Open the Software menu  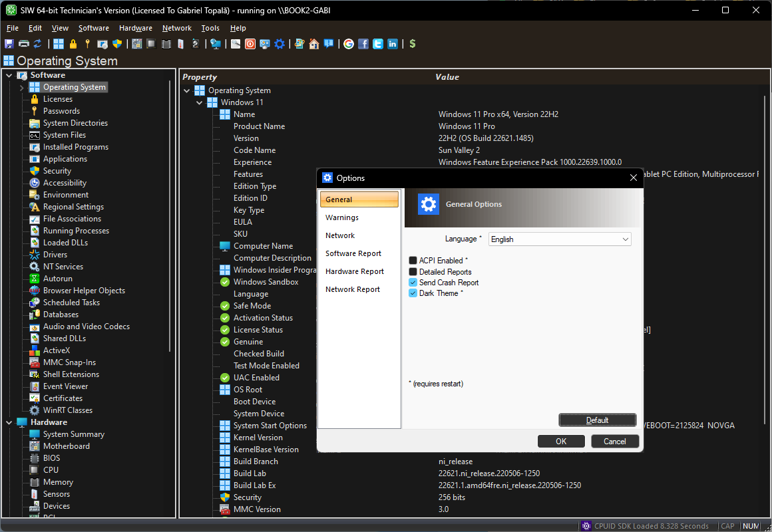tap(94, 28)
